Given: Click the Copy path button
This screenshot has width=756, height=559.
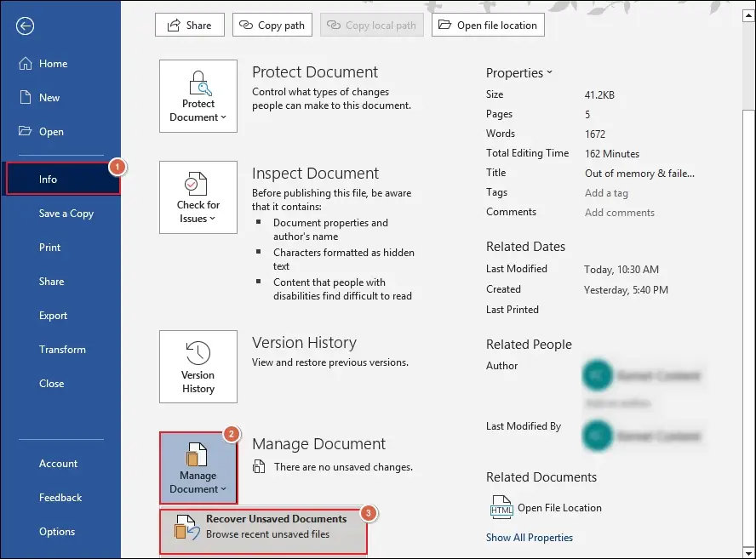Looking at the screenshot, I should (272, 25).
